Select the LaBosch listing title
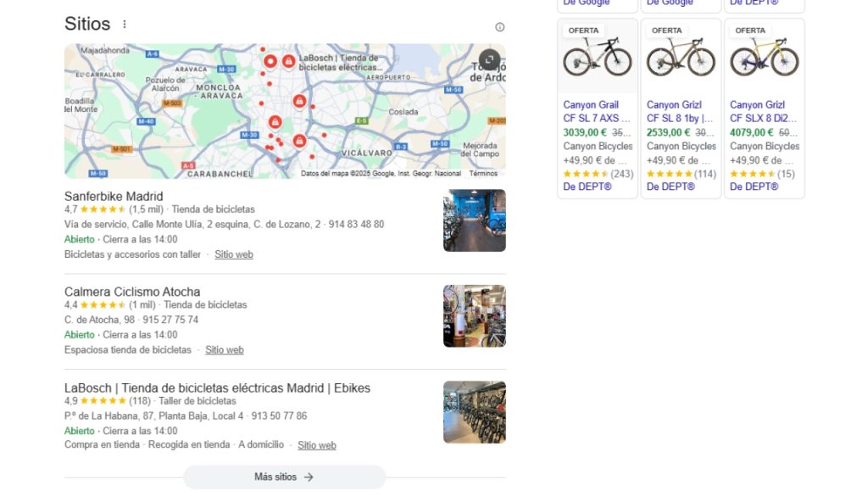Screen dimensions: 868x502 click(x=217, y=388)
